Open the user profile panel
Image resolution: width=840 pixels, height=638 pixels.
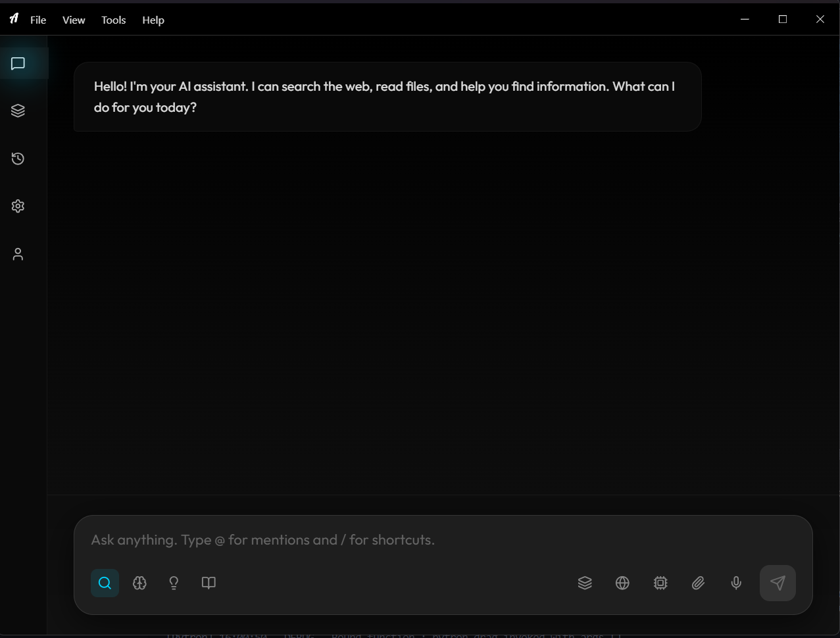pyautogui.click(x=18, y=253)
